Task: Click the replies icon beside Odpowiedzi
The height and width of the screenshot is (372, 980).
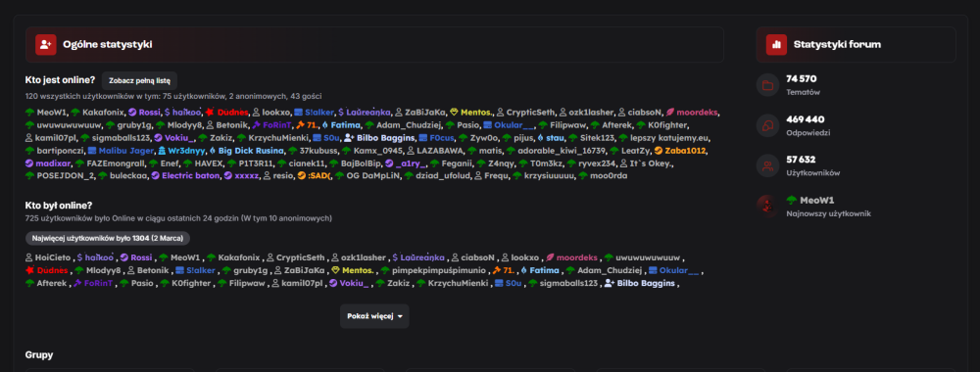Action: pyautogui.click(x=767, y=125)
